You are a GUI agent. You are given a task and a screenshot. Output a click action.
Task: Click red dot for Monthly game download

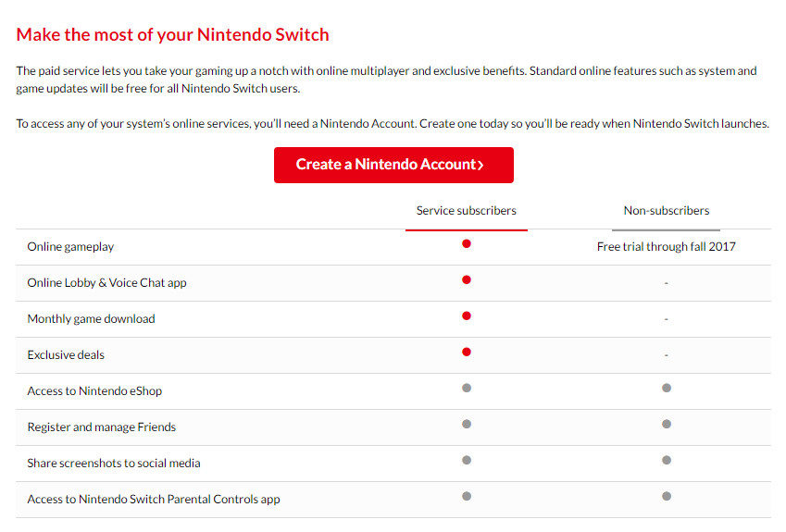click(467, 315)
